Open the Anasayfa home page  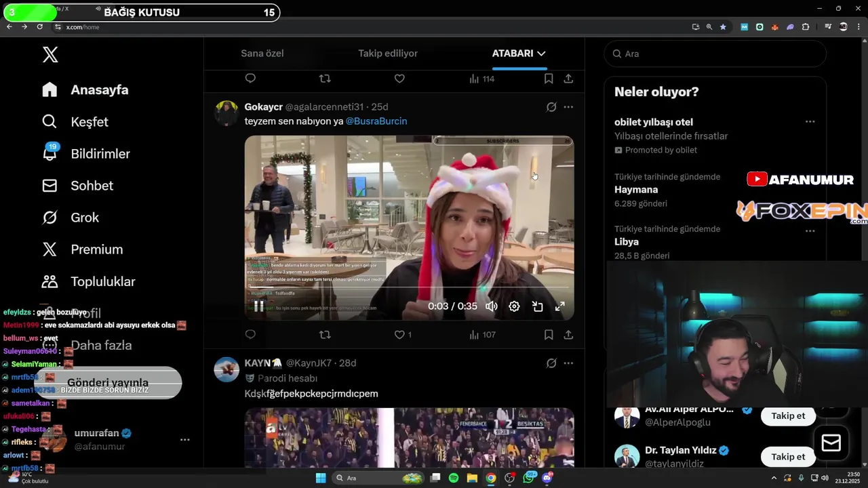[x=85, y=90]
